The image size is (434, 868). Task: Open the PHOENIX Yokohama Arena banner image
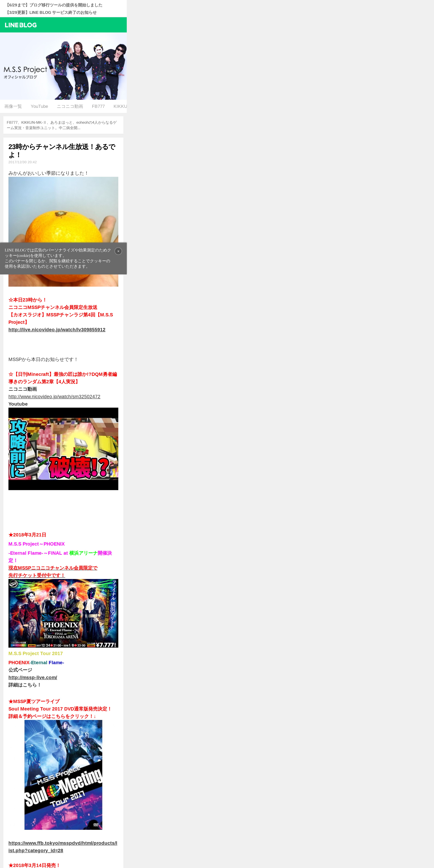(x=63, y=613)
